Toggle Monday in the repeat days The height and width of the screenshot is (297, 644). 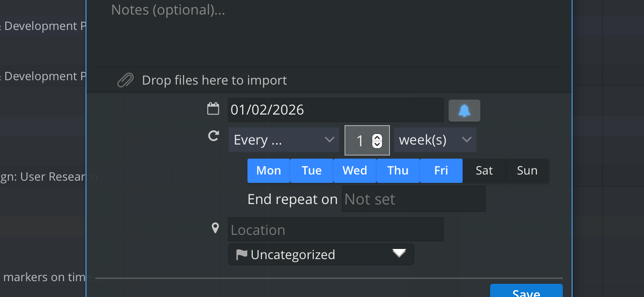[269, 171]
